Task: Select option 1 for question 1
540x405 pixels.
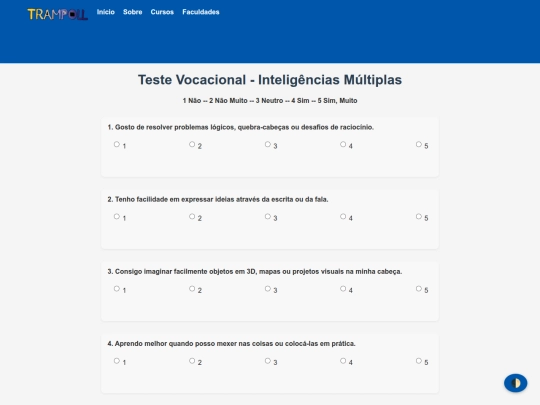Action: click(x=117, y=144)
